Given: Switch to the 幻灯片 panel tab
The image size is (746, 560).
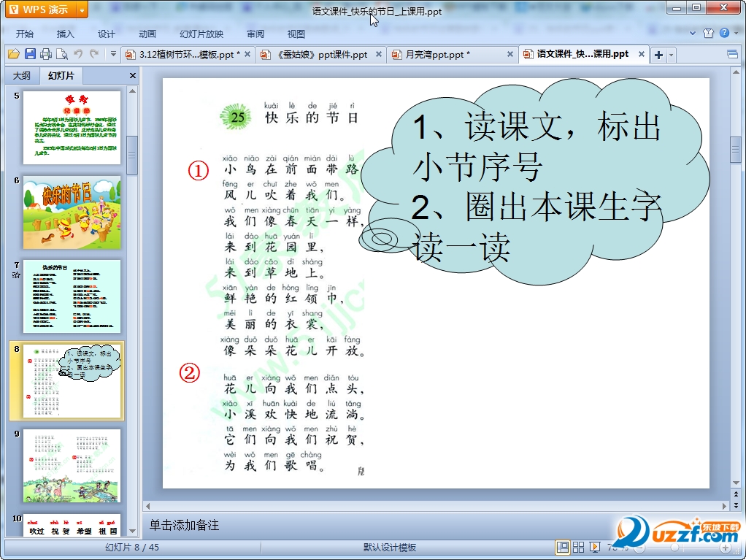Looking at the screenshot, I should point(61,76).
